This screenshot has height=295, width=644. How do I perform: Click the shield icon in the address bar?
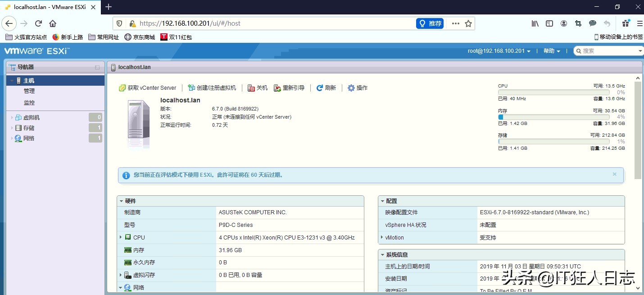(x=119, y=23)
